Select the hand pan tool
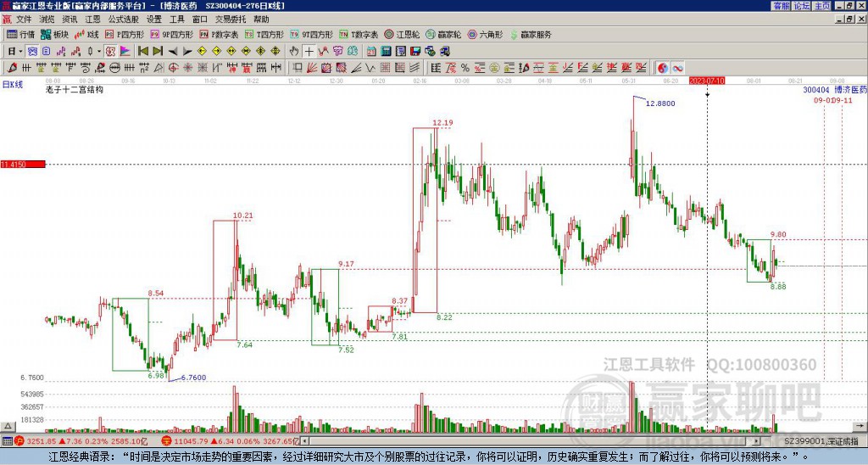 tap(294, 51)
